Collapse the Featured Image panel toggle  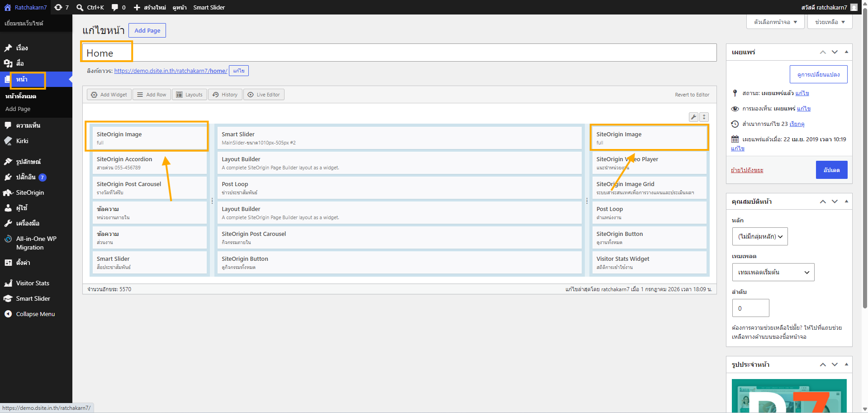tap(846, 365)
